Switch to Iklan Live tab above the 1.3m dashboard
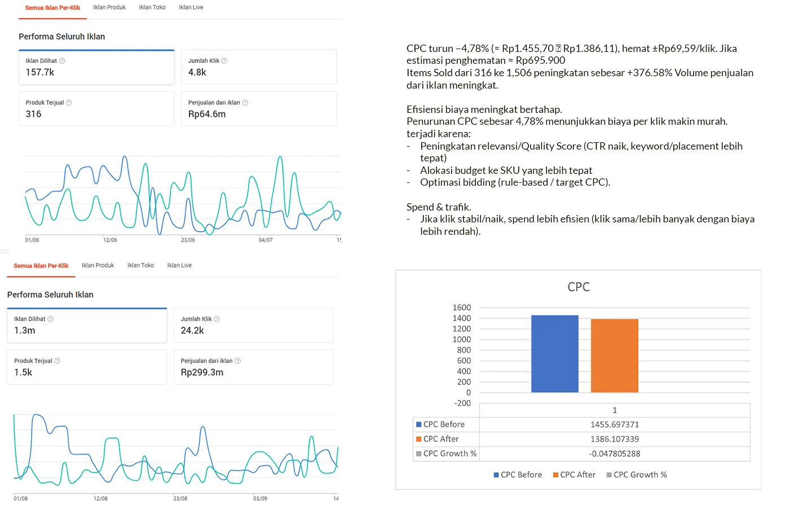812x508 pixels. click(x=179, y=265)
